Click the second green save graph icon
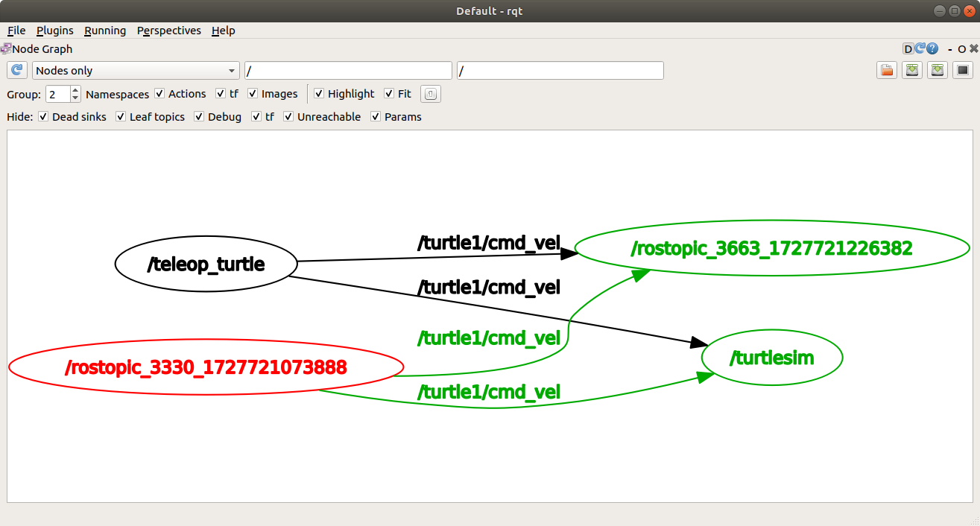 (938, 70)
